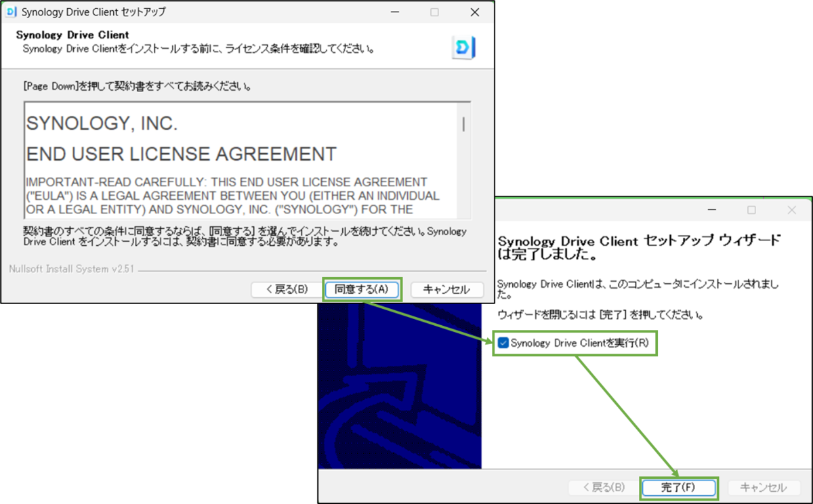This screenshot has height=504, width=813.
Task: Click 完了(F) to finish the wizard
Action: [x=678, y=487]
